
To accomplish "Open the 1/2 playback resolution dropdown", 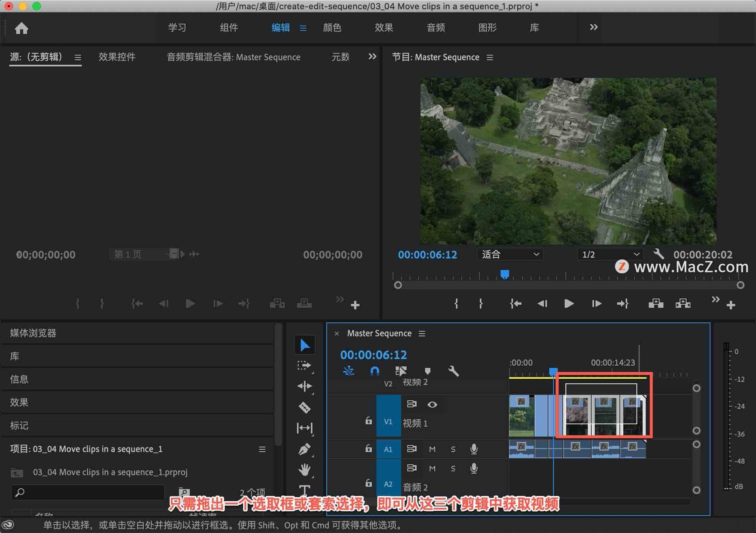I will pyautogui.click(x=610, y=254).
